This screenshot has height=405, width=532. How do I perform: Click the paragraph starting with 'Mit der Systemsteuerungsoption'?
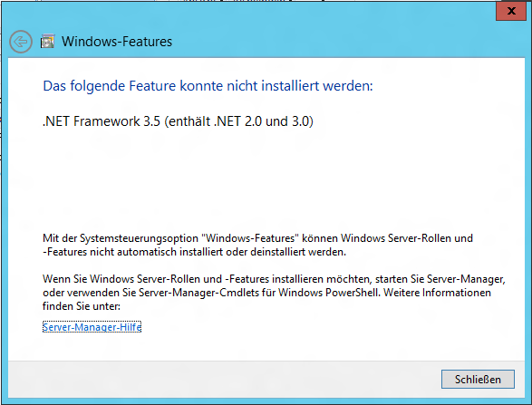257,245
